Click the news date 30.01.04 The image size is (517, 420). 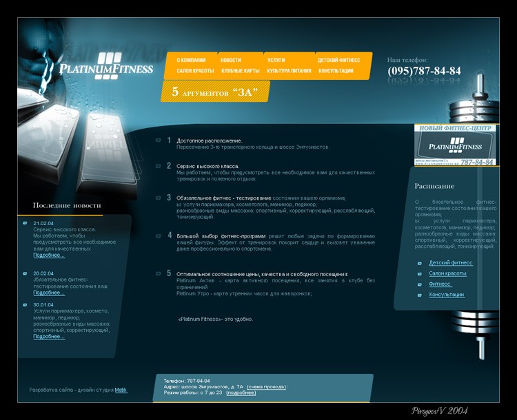click(x=43, y=305)
